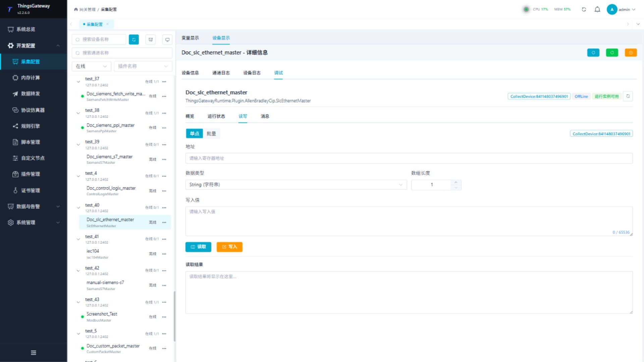Image resolution: width=644 pixels, height=362 pixels.
Task: Expand the 系统管理 menu group
Action: [x=33, y=222]
